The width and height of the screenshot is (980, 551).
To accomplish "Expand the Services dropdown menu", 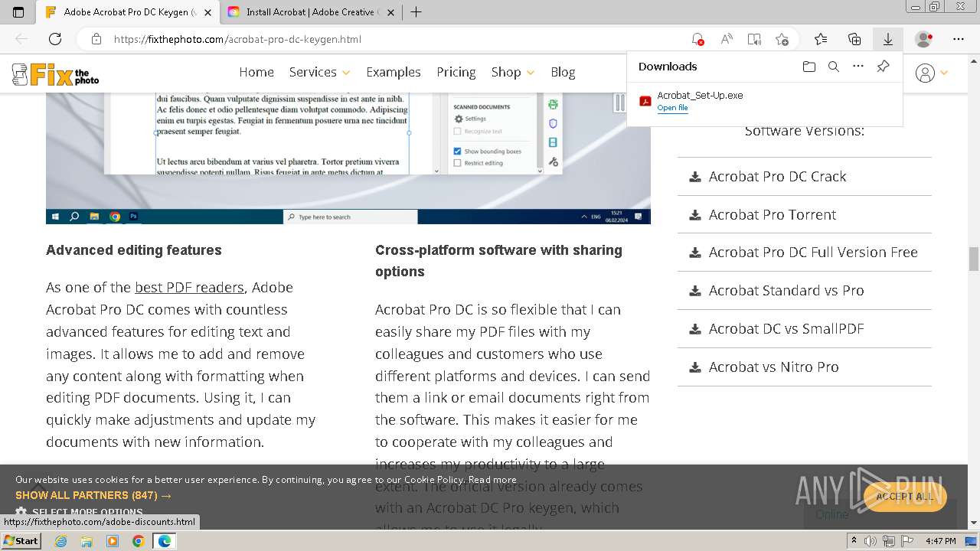I will tap(319, 72).
